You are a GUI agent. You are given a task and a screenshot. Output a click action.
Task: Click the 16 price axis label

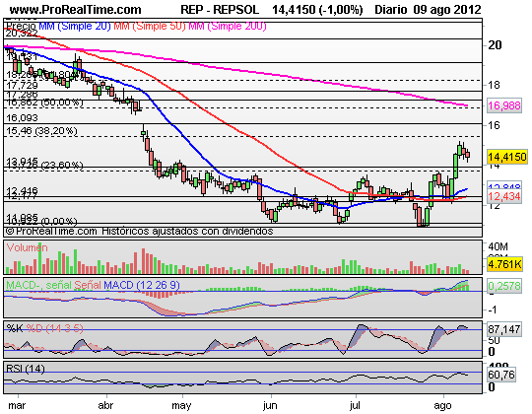click(494, 126)
